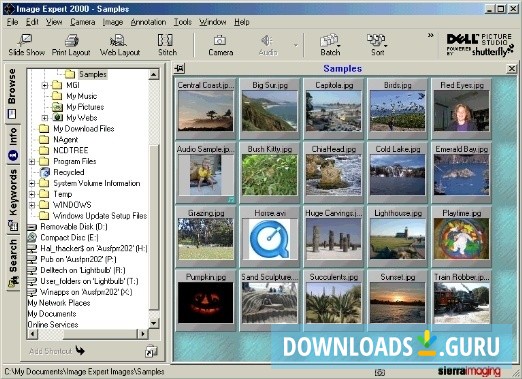
Task: Select the Recycled bin item
Action: point(69,172)
